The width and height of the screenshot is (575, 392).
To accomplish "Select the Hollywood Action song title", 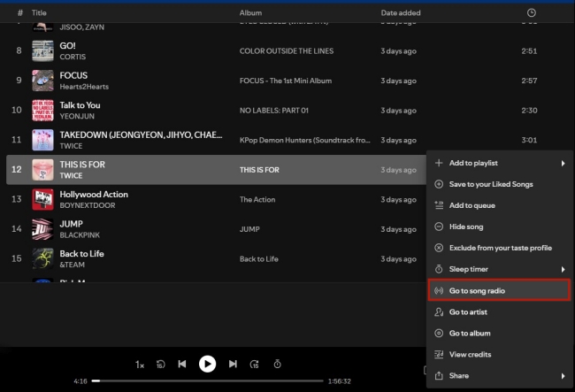I will (94, 195).
